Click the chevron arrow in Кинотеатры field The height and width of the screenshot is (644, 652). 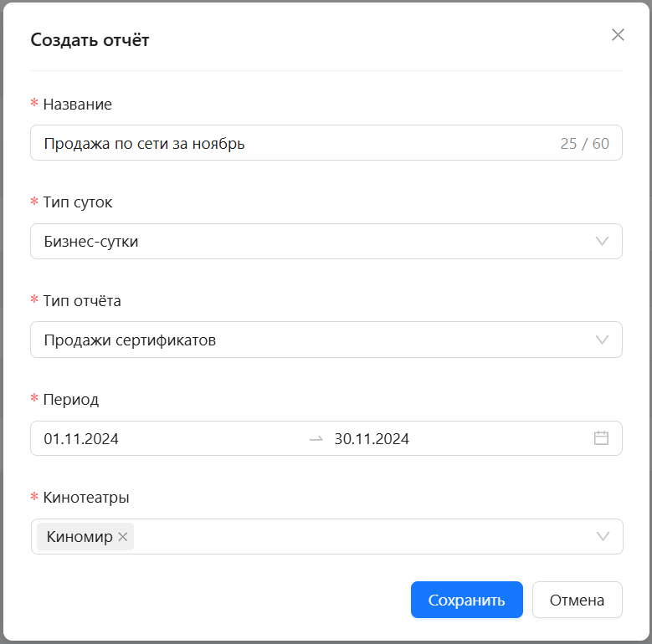coord(603,536)
